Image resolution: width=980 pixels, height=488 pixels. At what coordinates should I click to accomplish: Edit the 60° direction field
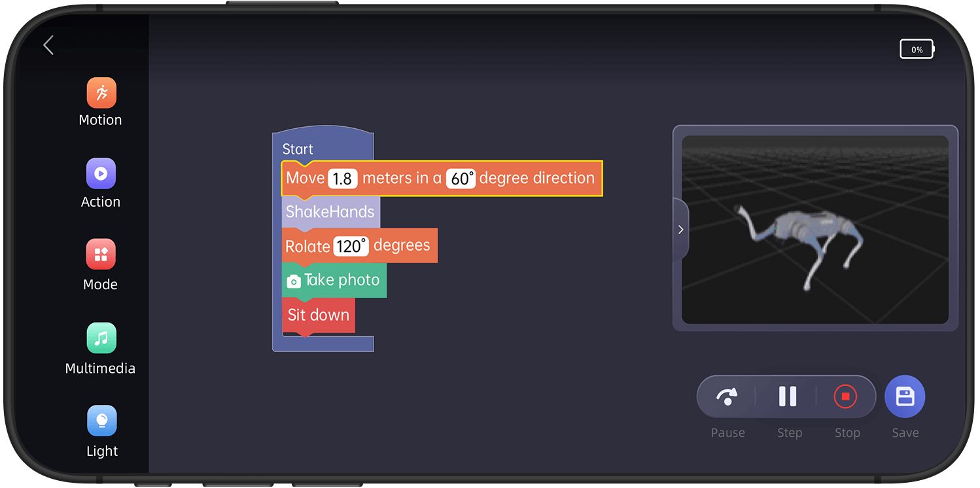(461, 179)
